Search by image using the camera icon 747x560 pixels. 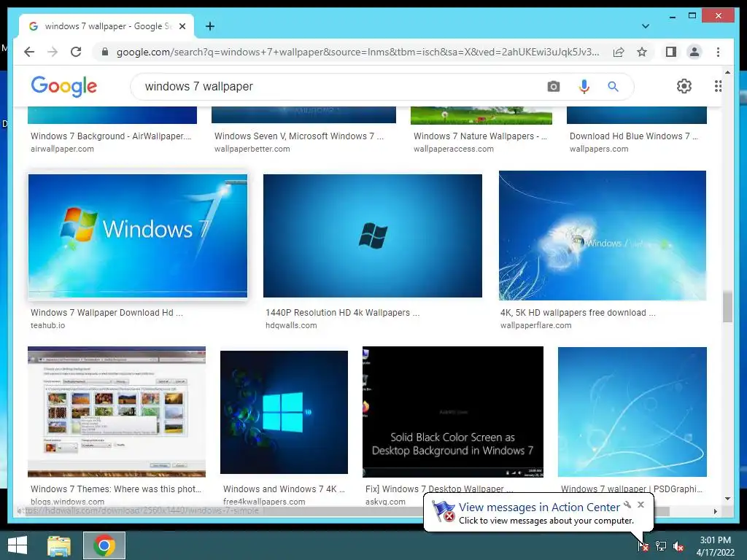[553, 86]
